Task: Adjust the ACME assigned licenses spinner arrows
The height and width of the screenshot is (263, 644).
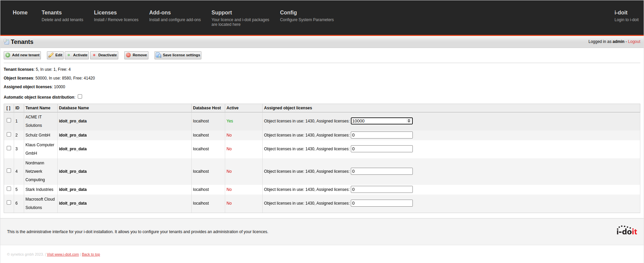Action: tap(409, 121)
